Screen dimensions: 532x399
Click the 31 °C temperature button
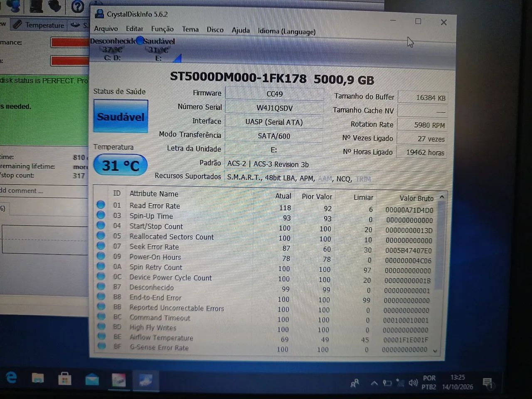pyautogui.click(x=121, y=166)
